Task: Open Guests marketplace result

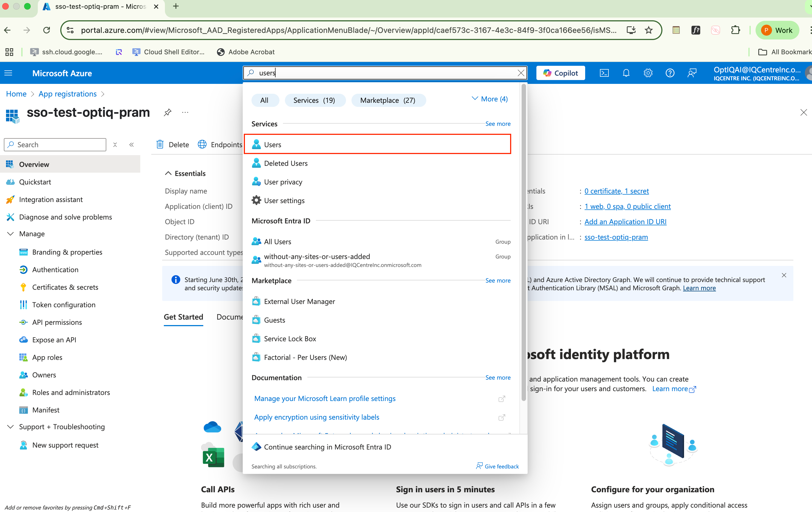Action: click(x=381, y=320)
